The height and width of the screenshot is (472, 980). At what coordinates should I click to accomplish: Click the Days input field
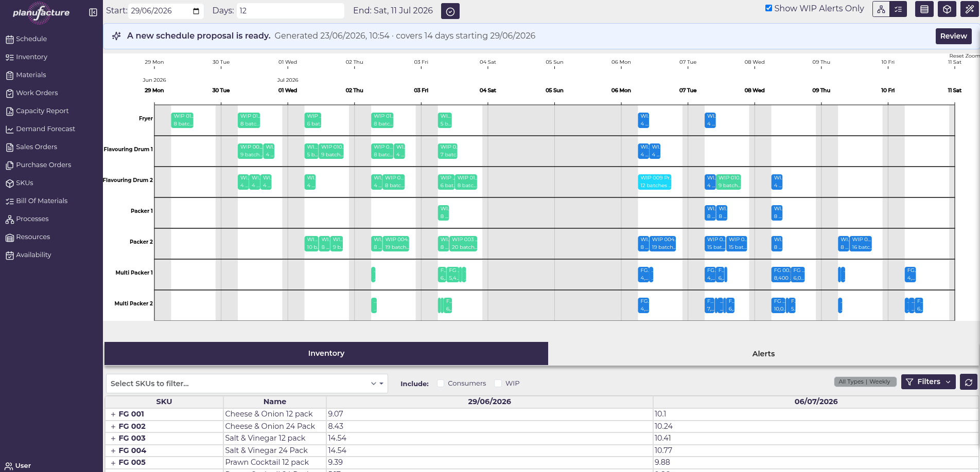click(x=290, y=11)
